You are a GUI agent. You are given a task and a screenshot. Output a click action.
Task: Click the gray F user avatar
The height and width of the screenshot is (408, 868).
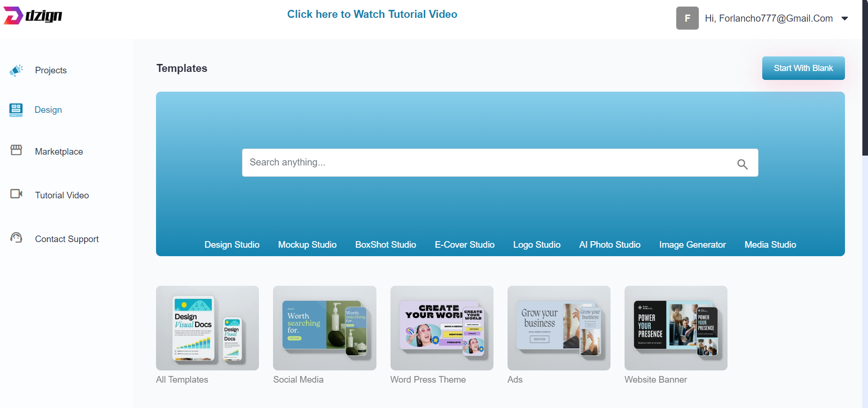coord(688,18)
